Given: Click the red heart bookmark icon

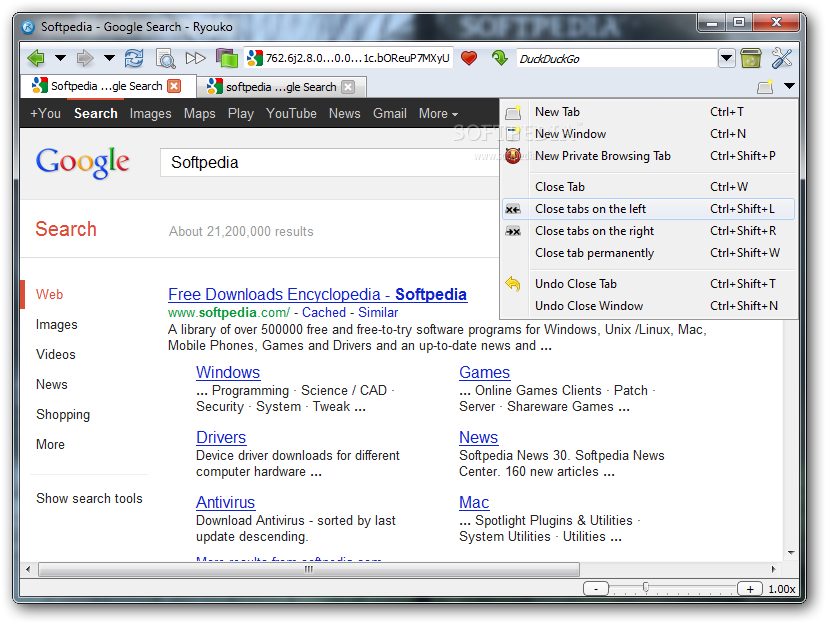Looking at the screenshot, I should tap(468, 58).
